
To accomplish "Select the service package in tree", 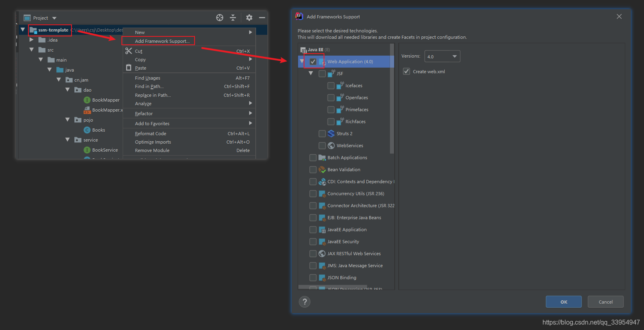I will click(x=91, y=140).
